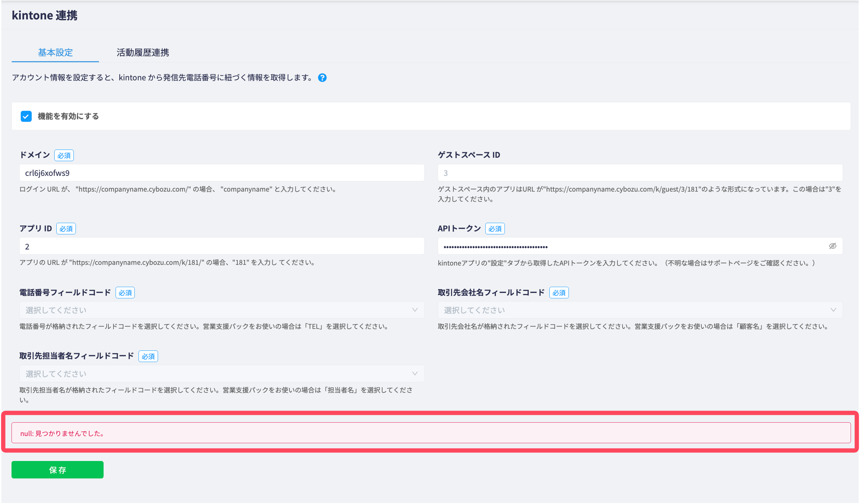
Task: Click the error message null: 見つかりませんでした。
Action: pos(431,433)
